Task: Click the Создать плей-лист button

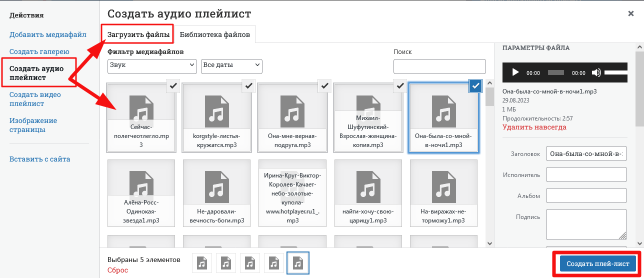Action: tap(597, 263)
